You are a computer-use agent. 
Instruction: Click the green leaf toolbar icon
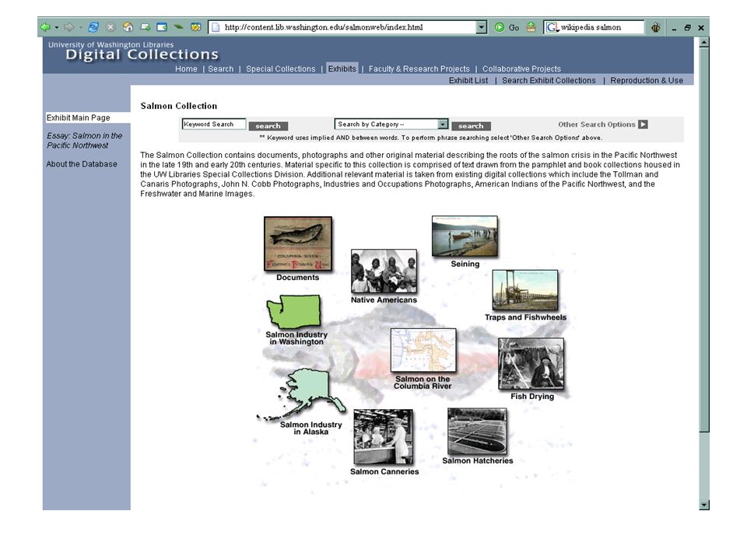179,27
